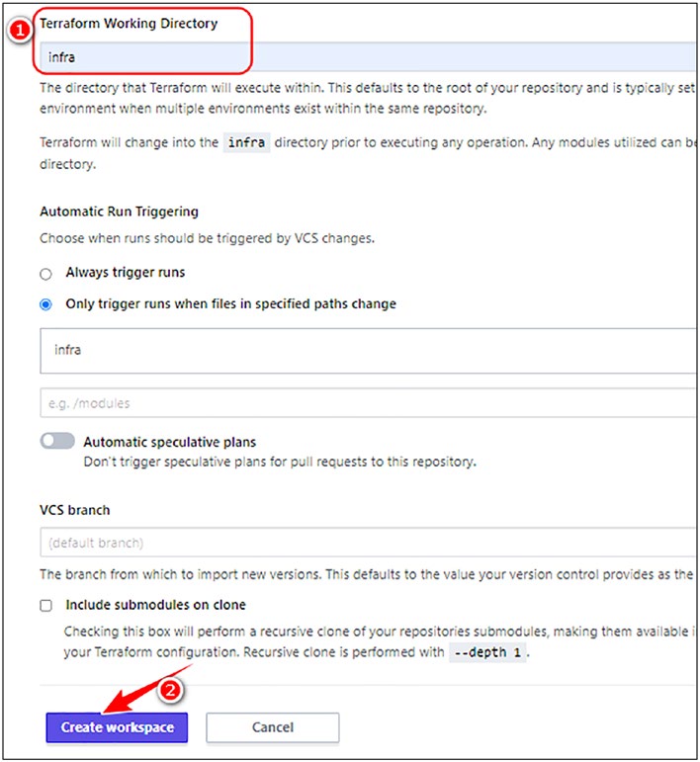Image resolution: width=700 pixels, height=762 pixels.
Task: Click the VCS branch label
Action: 75,510
